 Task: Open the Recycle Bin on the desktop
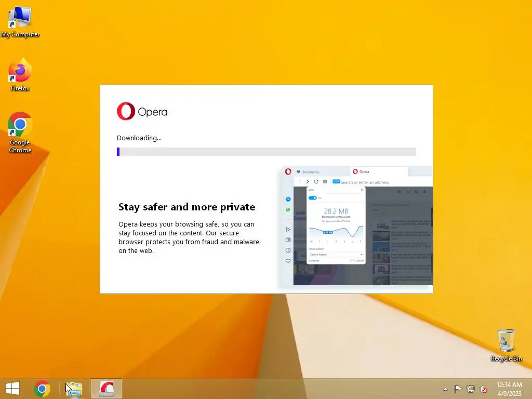(506, 345)
